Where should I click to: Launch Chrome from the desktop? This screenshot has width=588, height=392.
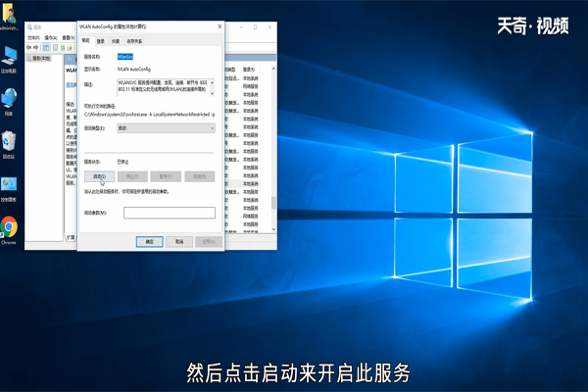(9, 230)
